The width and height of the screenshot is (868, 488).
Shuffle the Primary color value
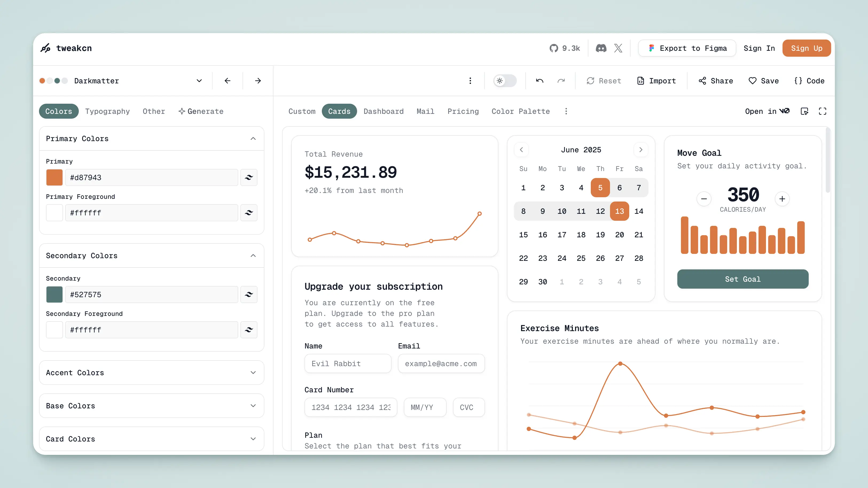tap(249, 177)
